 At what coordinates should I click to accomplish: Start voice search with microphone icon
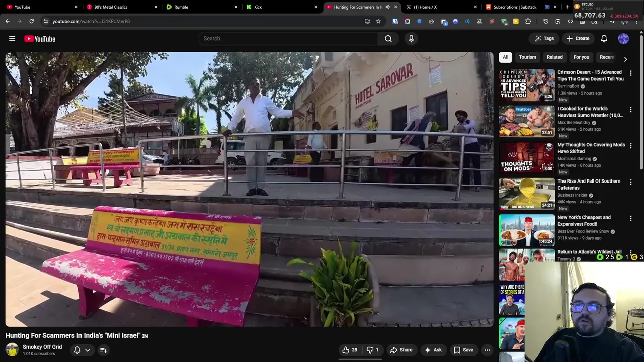tap(411, 39)
